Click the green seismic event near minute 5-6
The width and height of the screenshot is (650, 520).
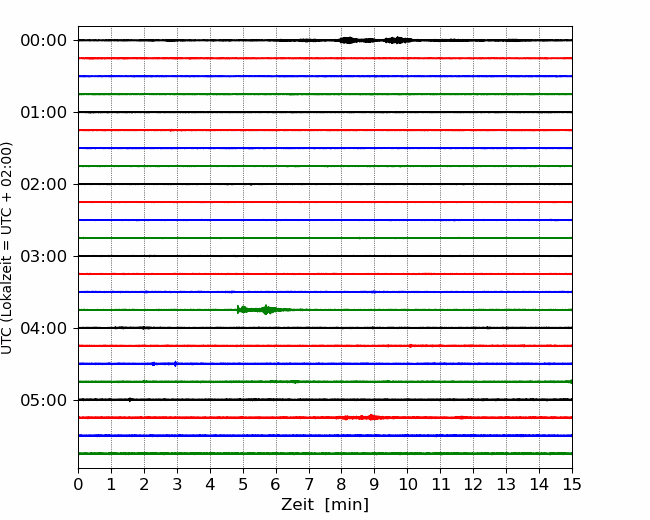click(263, 310)
